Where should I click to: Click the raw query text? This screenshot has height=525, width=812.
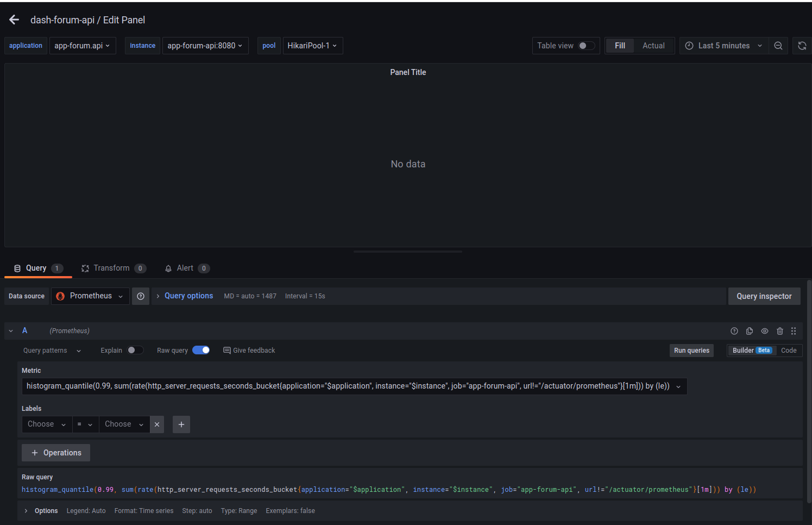tap(389, 490)
